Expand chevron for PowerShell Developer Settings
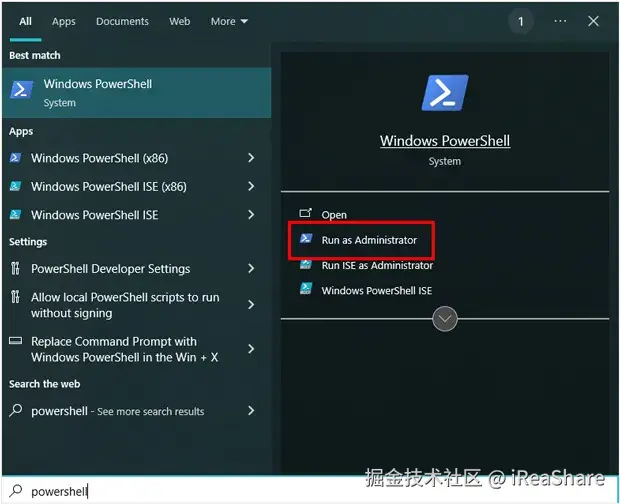The width and height of the screenshot is (620, 504). (251, 269)
